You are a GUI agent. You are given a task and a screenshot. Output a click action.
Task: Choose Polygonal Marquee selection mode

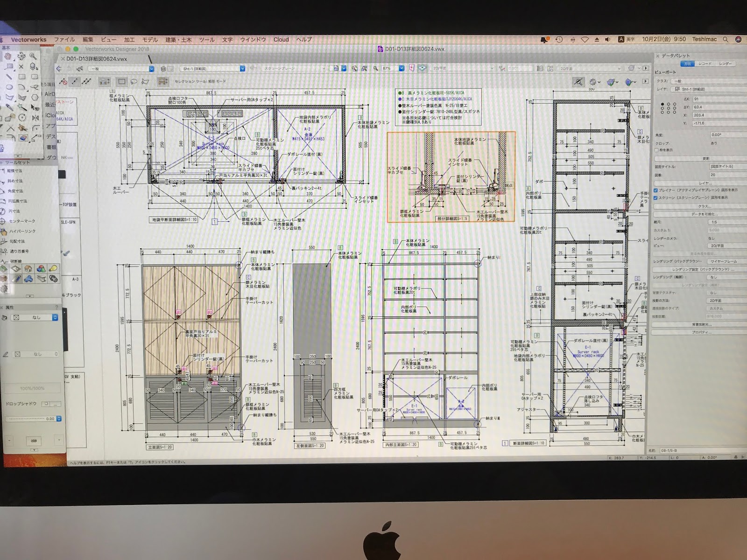[145, 81]
